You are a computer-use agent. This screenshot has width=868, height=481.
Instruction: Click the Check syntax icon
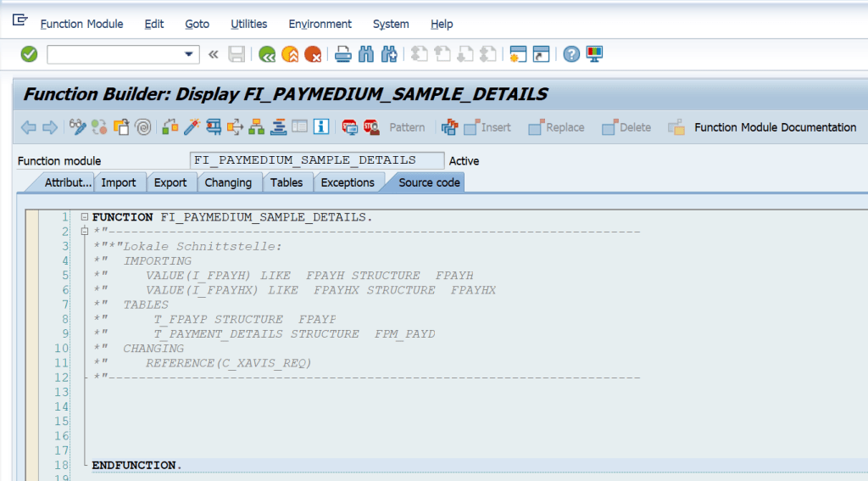coord(170,127)
